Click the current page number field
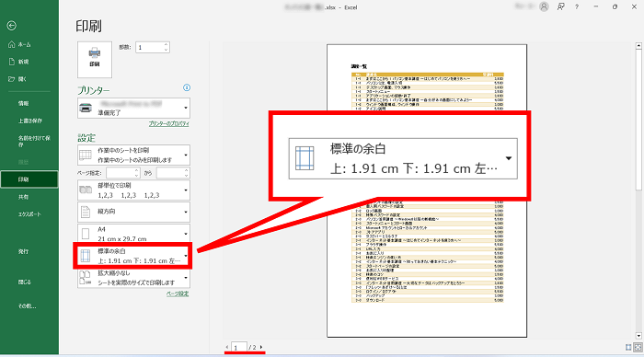Image resolution: width=644 pixels, height=357 pixels. [238, 347]
